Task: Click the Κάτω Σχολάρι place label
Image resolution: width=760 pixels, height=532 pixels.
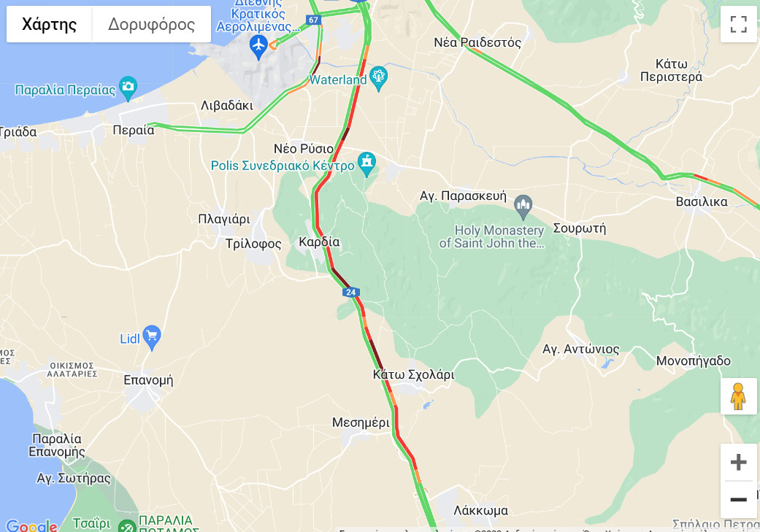Action: pos(414,374)
